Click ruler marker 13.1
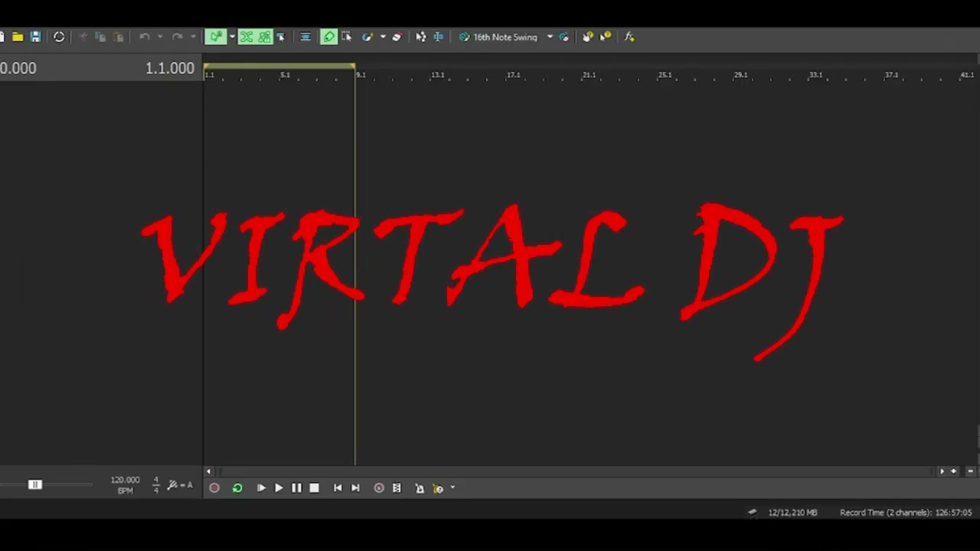This screenshot has height=551, width=980. click(437, 75)
